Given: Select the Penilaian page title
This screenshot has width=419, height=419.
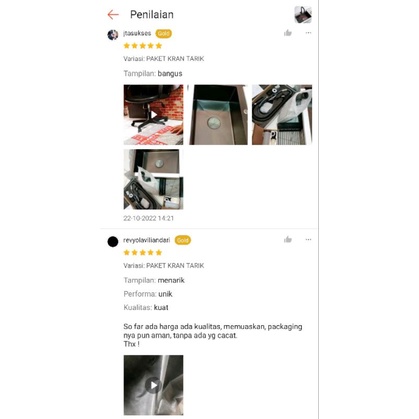Looking at the screenshot, I should [152, 15].
